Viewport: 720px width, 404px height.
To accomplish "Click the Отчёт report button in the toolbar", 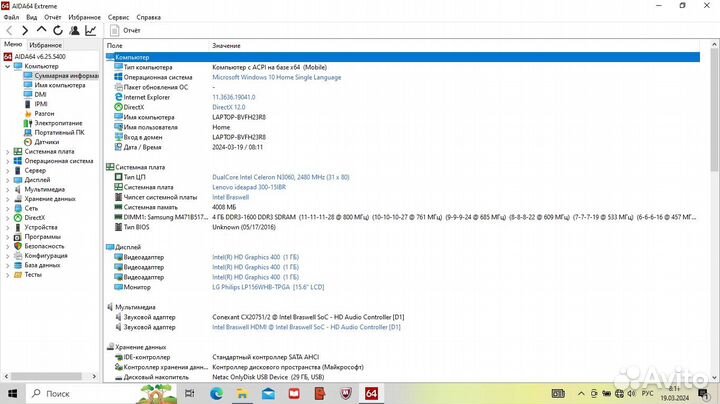I will (125, 30).
